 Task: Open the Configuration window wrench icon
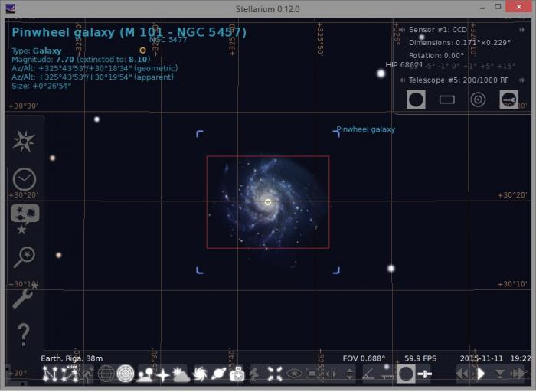point(23,297)
